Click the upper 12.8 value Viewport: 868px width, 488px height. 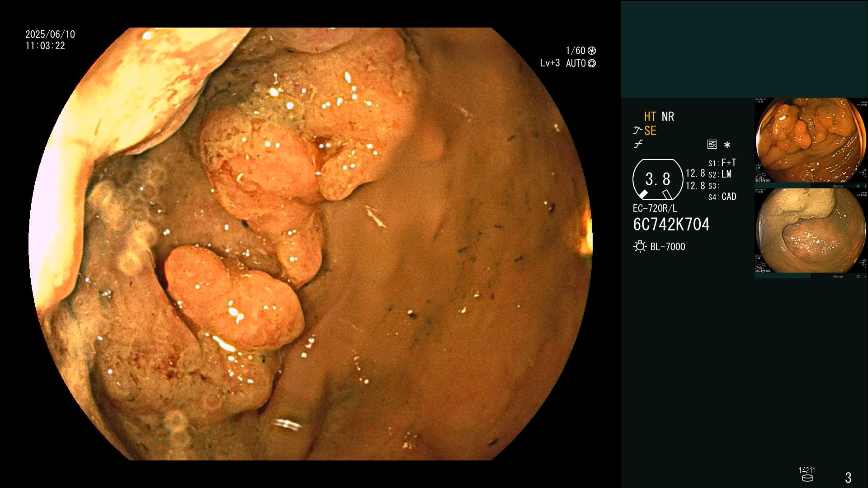click(x=695, y=174)
